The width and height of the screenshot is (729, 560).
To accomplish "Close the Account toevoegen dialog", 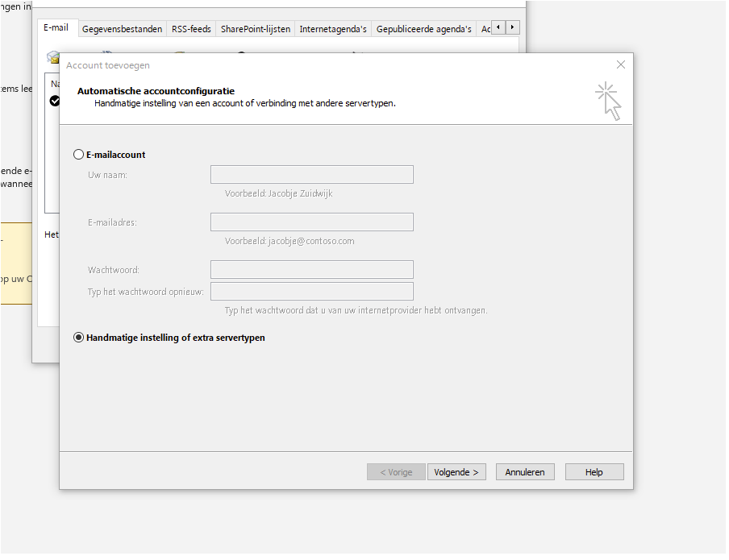I will tap(620, 64).
